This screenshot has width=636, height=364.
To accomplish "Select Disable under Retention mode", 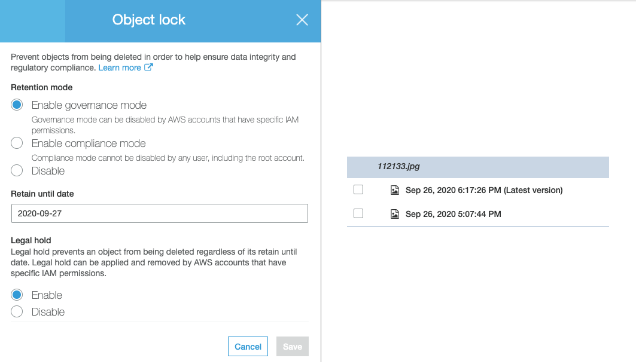I will point(17,171).
